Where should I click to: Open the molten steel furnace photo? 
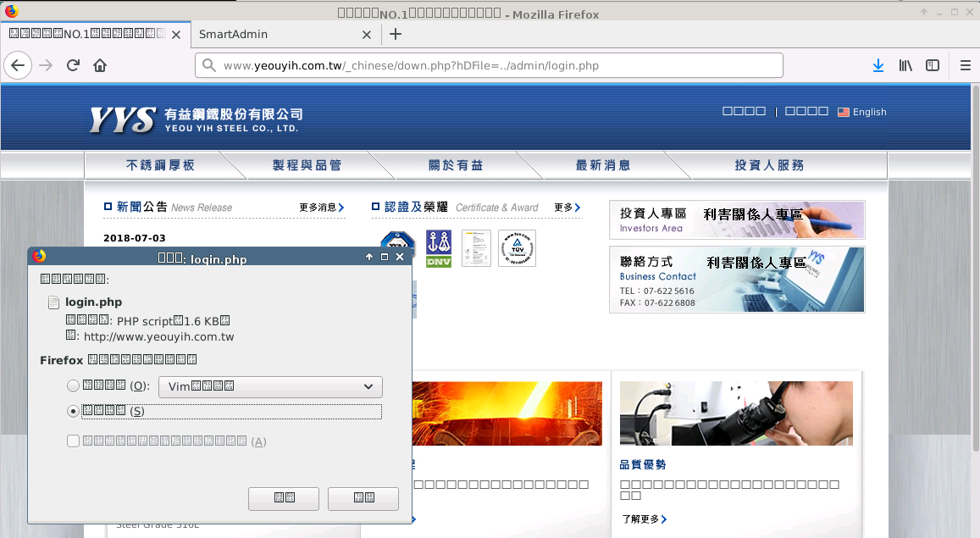[x=507, y=413]
